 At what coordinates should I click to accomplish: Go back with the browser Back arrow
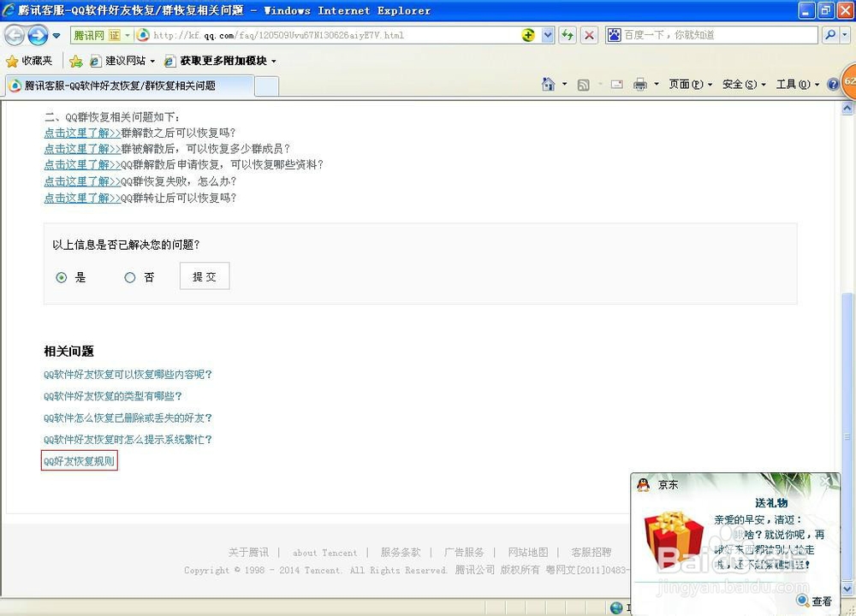pyautogui.click(x=15, y=35)
